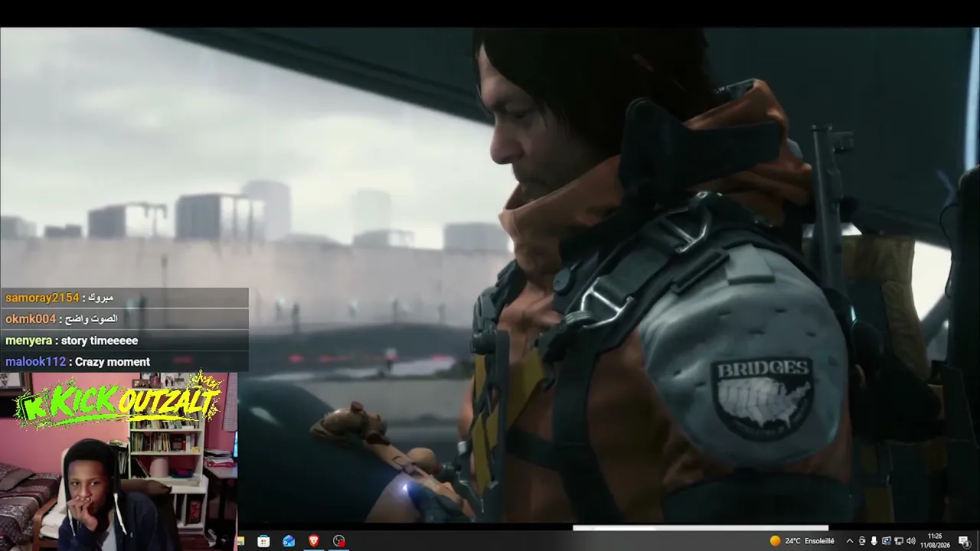Click the 'Crazy moment' chat message
The height and width of the screenshot is (551, 980).
[124, 362]
